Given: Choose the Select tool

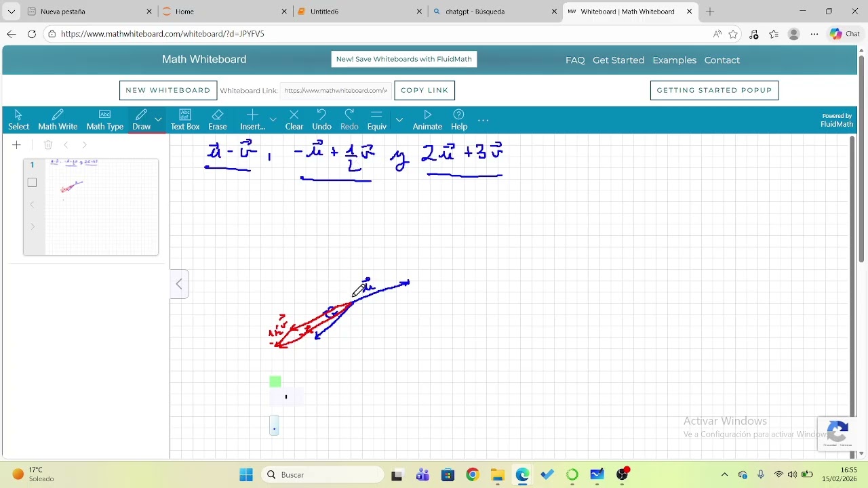Looking at the screenshot, I should coord(18,120).
